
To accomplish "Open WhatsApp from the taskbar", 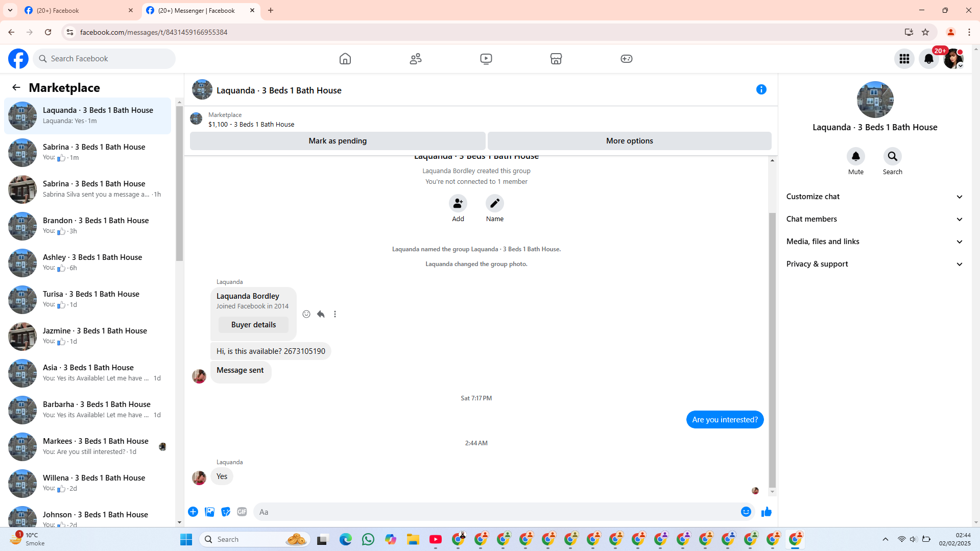I will tap(368, 539).
